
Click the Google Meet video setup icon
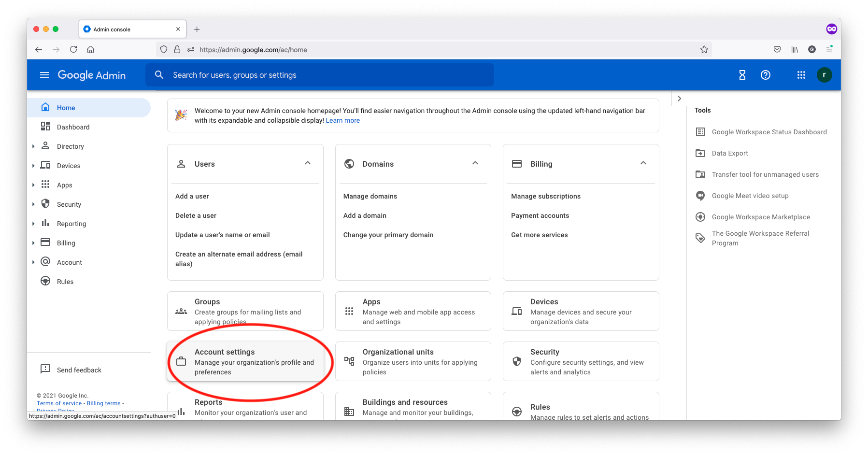700,196
